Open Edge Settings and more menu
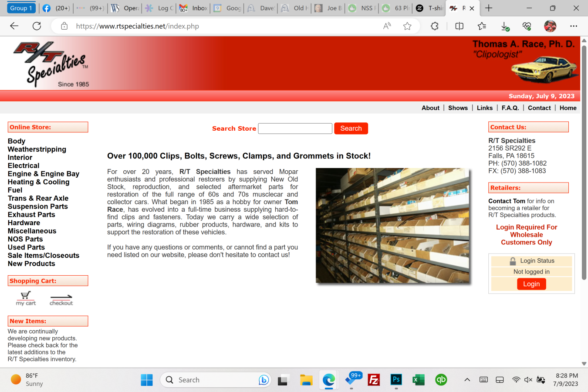This screenshot has width=588, height=392. pos(574,26)
